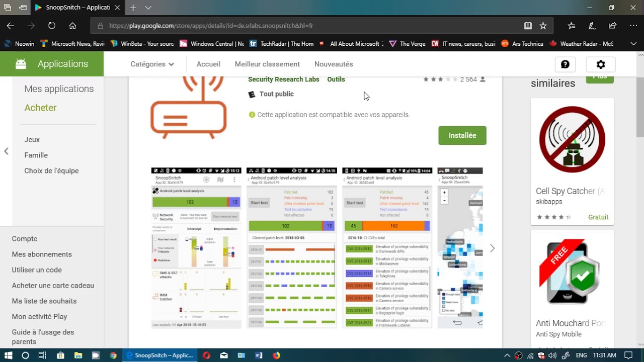The image size is (644, 362).
Task: Open the Edge Hub favorites list icon
Action: [x=572, y=26]
